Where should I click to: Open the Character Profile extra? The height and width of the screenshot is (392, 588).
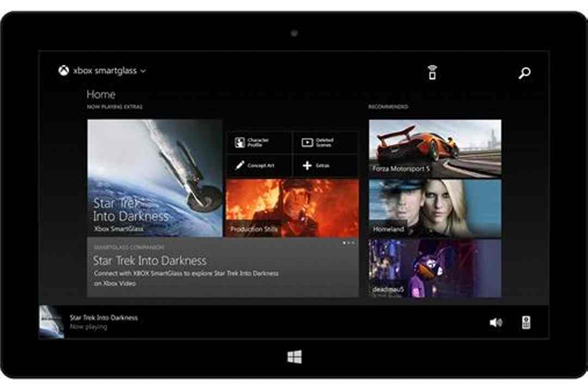tap(259, 142)
